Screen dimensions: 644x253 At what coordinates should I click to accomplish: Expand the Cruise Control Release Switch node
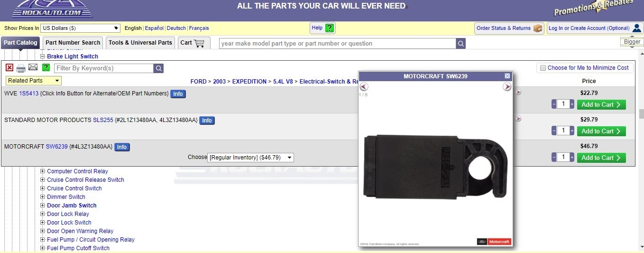42,180
